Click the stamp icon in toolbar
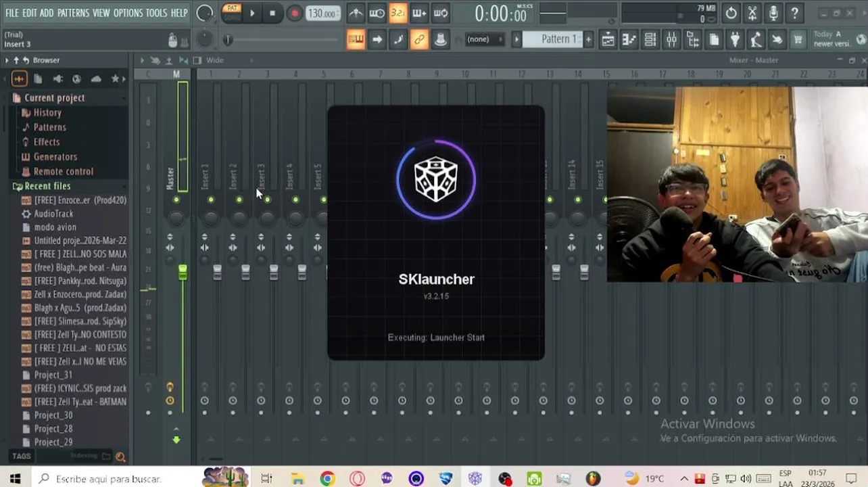868x487 pixels. point(440,39)
